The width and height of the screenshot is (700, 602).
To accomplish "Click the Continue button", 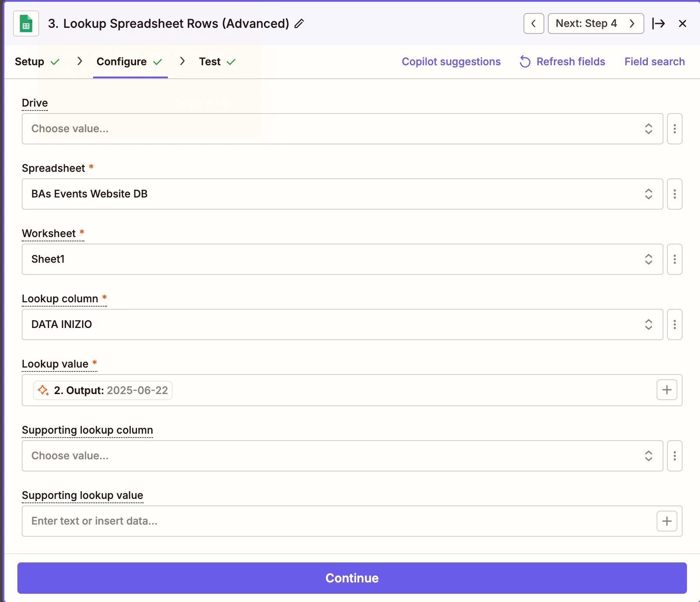I will tap(352, 578).
